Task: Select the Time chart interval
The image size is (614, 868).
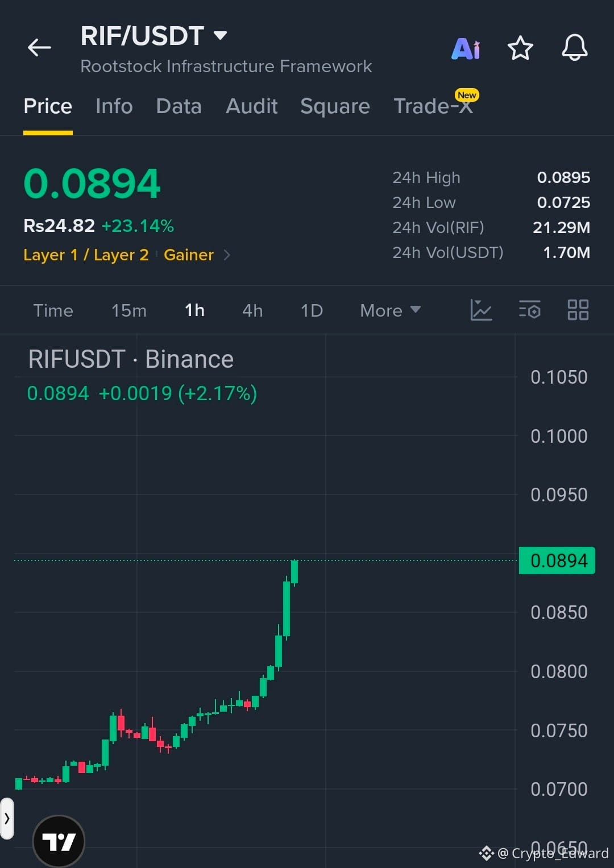Action: click(53, 310)
